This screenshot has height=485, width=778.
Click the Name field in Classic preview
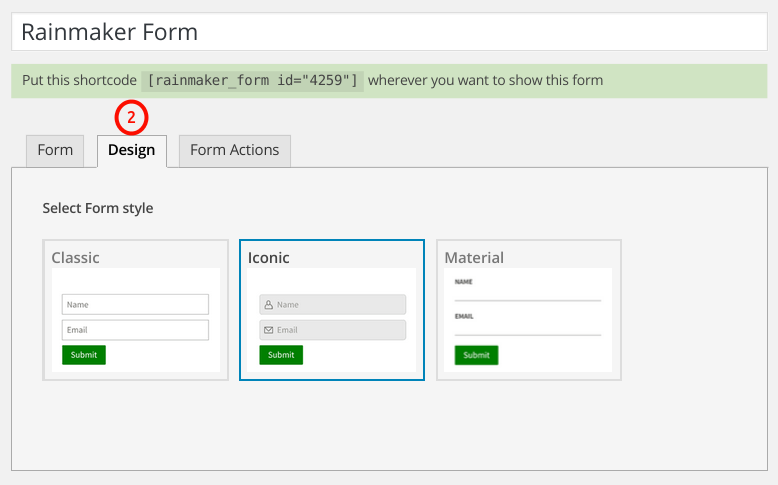(135, 304)
